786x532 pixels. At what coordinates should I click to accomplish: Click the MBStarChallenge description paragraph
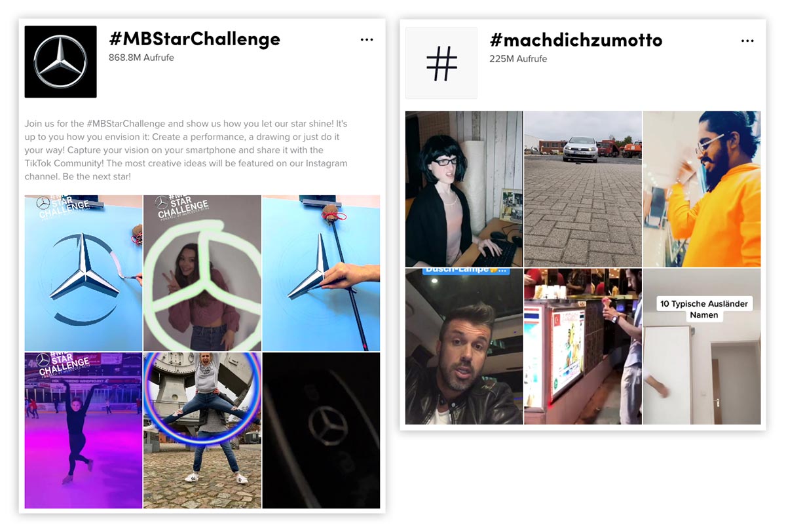[x=187, y=150]
